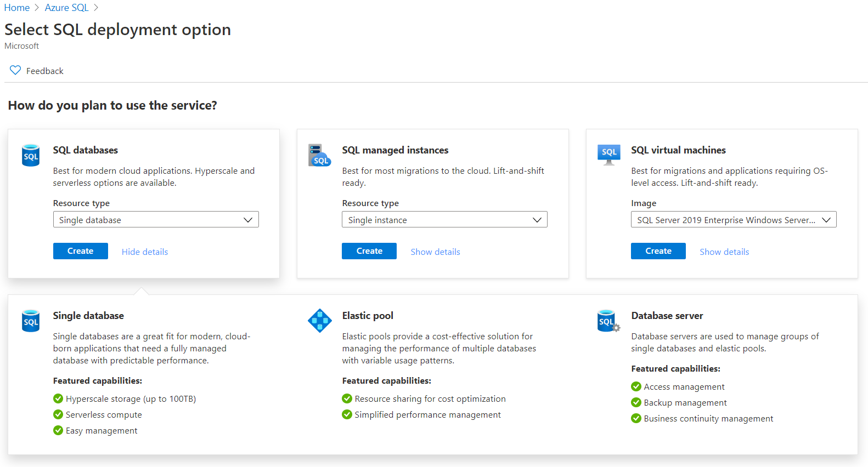Image resolution: width=868 pixels, height=467 pixels.
Task: Click 'Access management' text
Action: 684,387
